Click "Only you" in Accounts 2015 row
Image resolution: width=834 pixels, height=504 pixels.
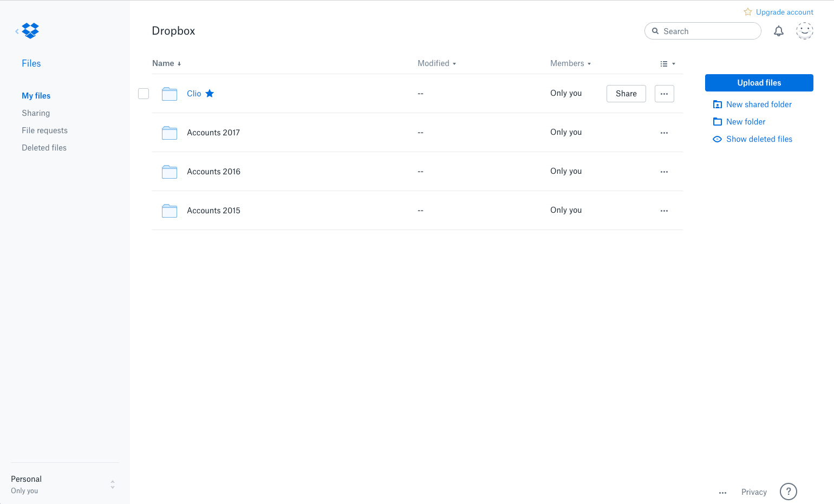pos(566,210)
